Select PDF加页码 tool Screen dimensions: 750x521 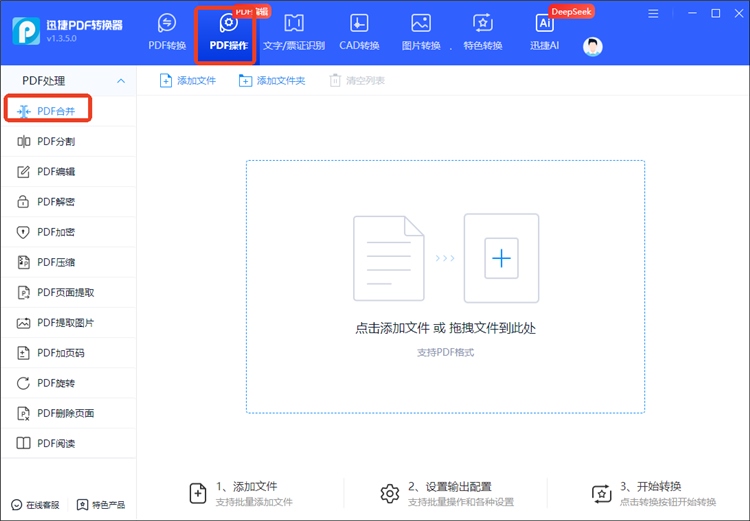[68, 353]
